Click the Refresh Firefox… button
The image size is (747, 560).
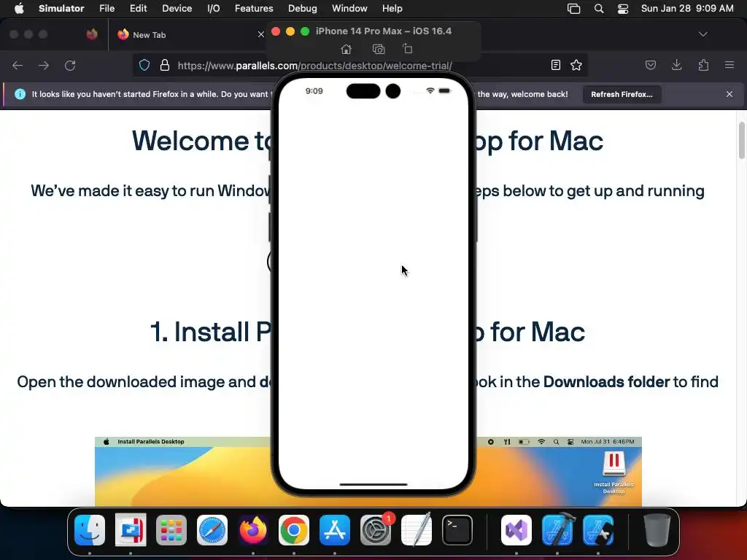click(622, 94)
